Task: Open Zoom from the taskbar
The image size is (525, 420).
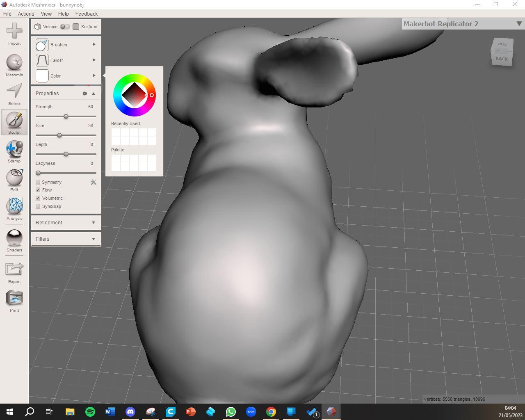Action: point(251,412)
